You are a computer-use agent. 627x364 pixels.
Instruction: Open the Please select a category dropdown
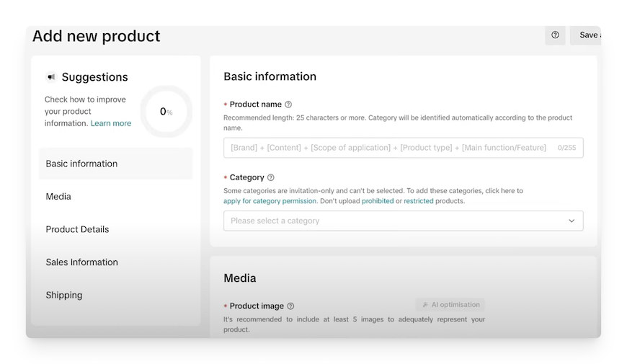403,221
